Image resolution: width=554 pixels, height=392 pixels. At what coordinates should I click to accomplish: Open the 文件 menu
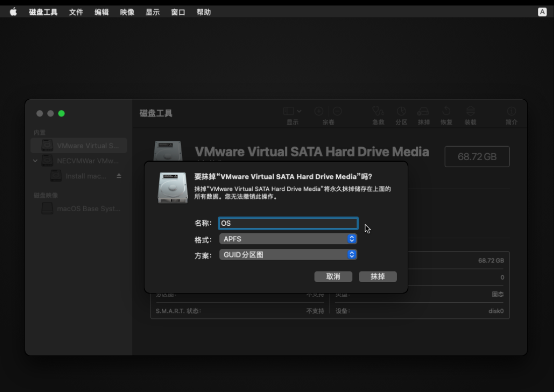coord(76,12)
